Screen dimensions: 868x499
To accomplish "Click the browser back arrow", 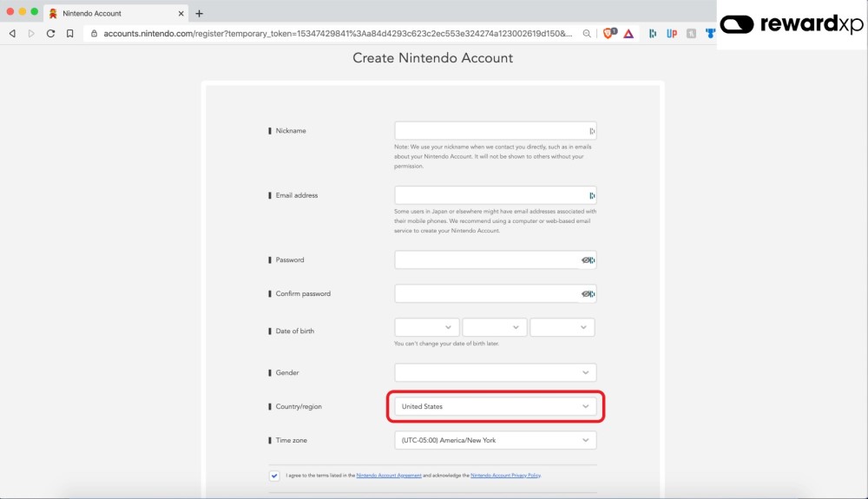I will coord(12,34).
